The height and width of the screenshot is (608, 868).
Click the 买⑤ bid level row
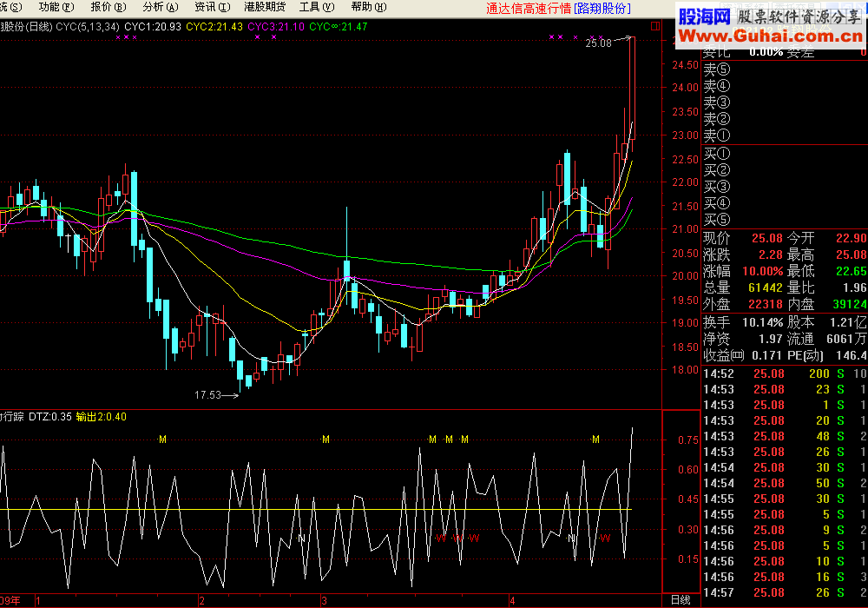[x=785, y=220]
